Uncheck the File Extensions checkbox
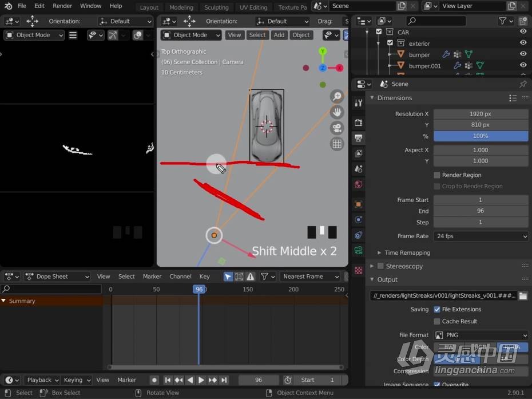Image resolution: width=532 pixels, height=399 pixels. click(437, 309)
